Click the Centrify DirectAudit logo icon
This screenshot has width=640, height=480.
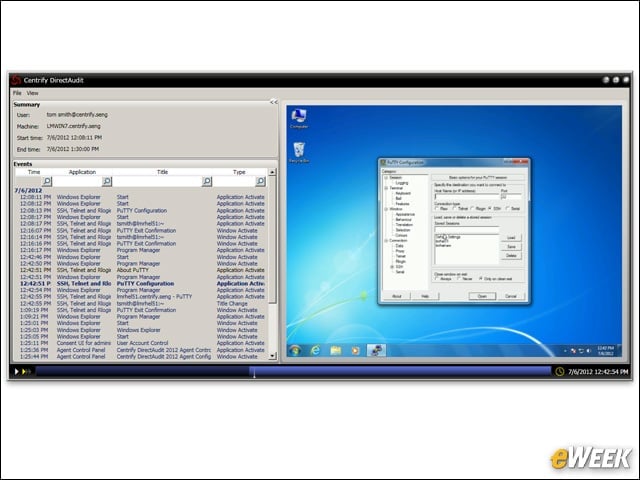point(16,80)
